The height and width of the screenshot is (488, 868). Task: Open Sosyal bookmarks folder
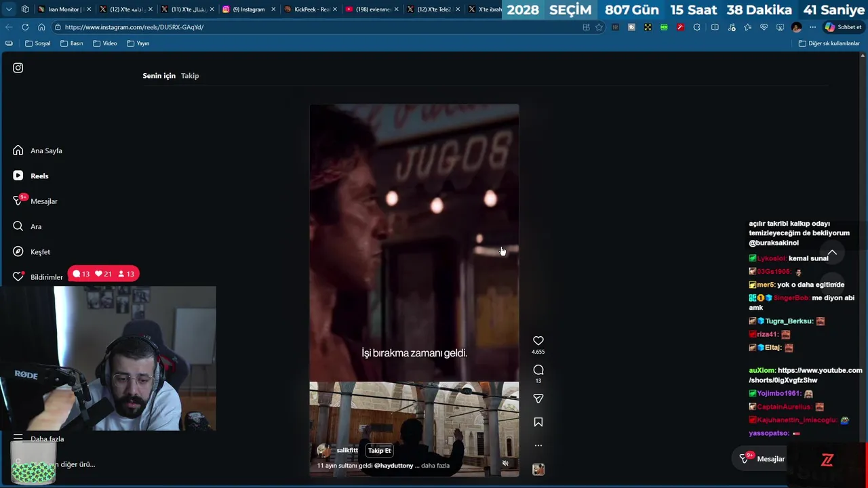pyautogui.click(x=38, y=43)
